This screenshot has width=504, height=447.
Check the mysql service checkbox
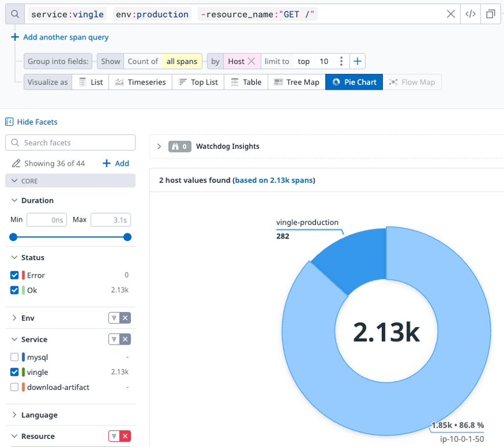pos(15,357)
